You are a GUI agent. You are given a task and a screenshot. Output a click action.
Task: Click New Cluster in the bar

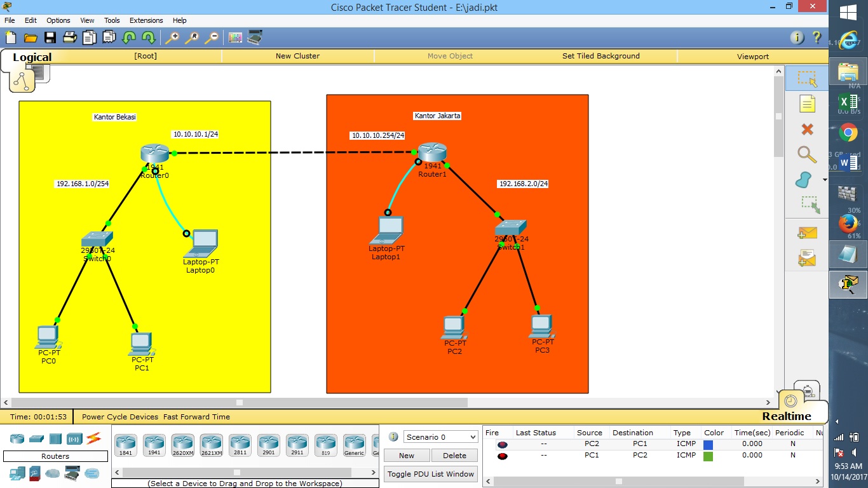297,56
